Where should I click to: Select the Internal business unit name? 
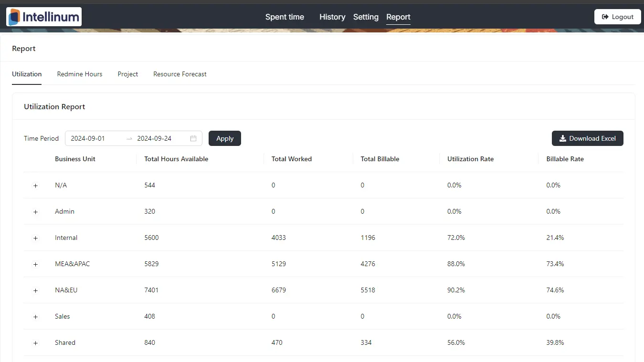pyautogui.click(x=66, y=238)
